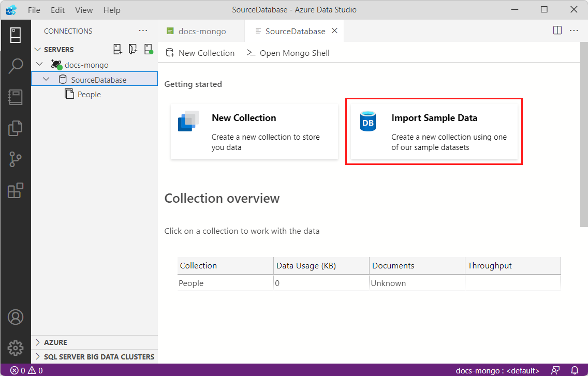The image size is (588, 376).
Task: Open the Help menu
Action: 112,10
